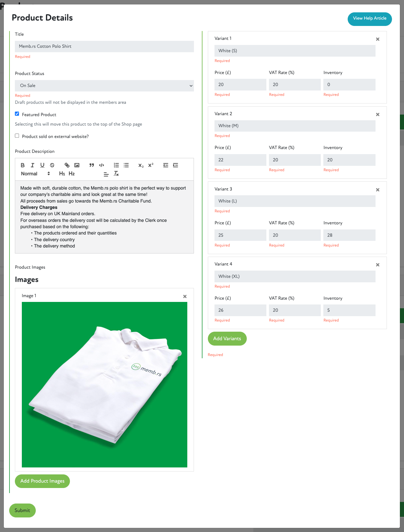The width and height of the screenshot is (404, 532).
Task: Toggle bold formatting in description editor
Action: 22,165
